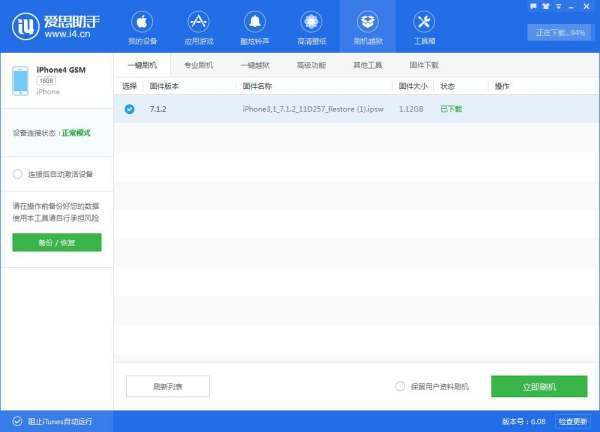Click the iPhone4 GSM device name
Image resolution: width=600 pixels, height=432 pixels.
click(x=61, y=70)
